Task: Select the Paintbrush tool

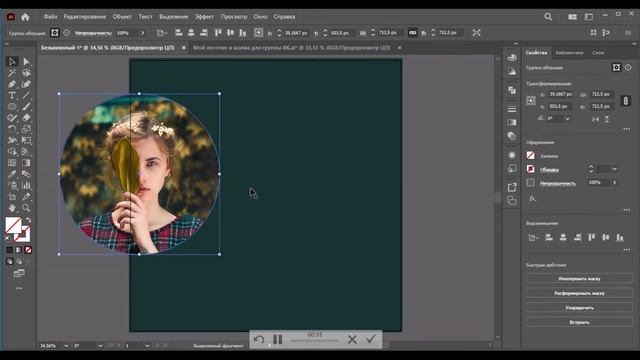Action: click(x=26, y=107)
